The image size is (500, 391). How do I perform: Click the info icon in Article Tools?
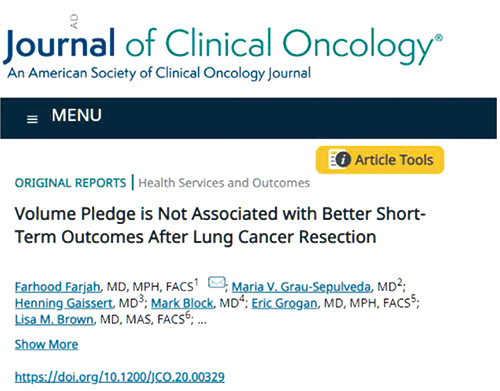click(342, 159)
